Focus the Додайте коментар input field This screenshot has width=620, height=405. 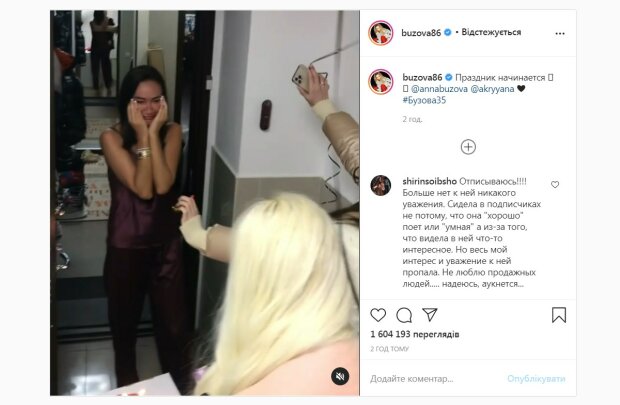point(435,379)
